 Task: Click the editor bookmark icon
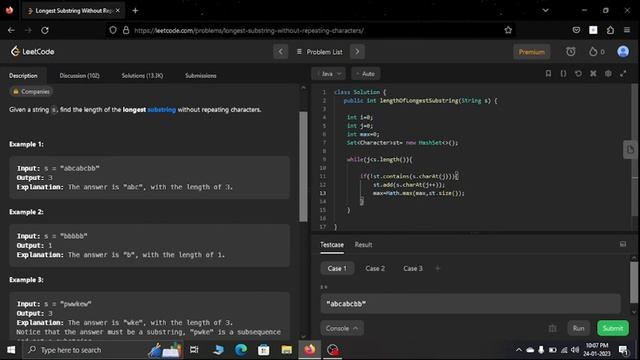(x=548, y=73)
